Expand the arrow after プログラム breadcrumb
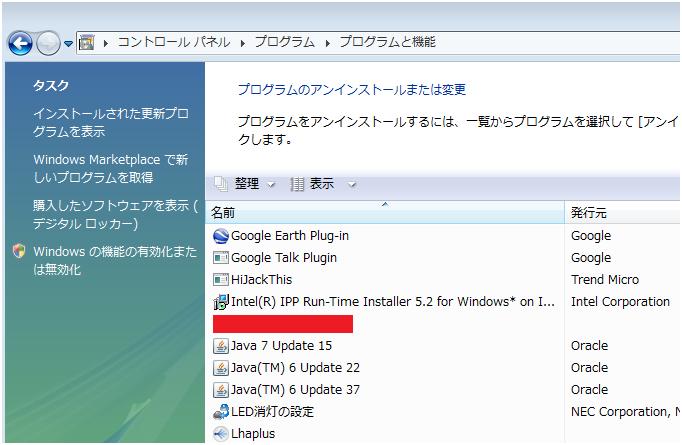 click(328, 43)
